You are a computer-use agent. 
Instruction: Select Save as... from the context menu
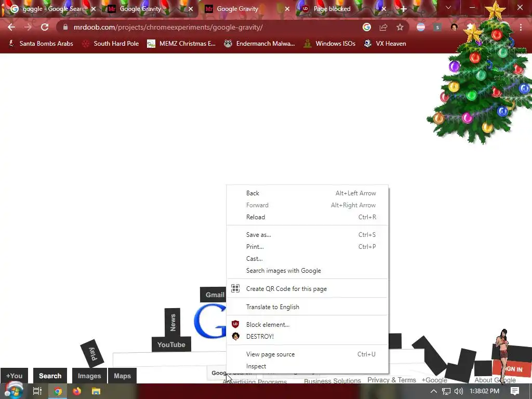[x=307, y=235]
